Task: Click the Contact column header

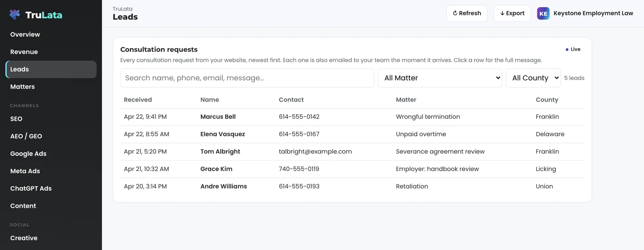Action: (291, 100)
